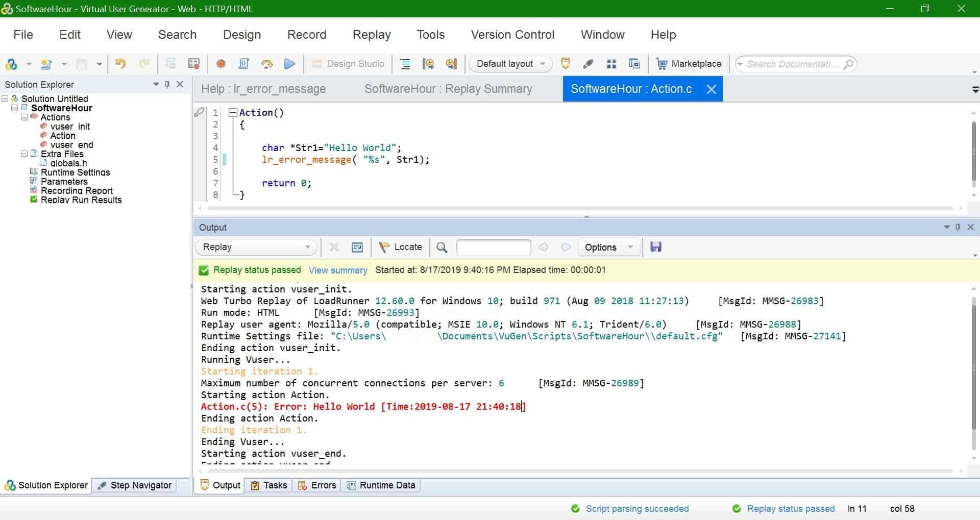
Task: Start recording with the red Record icon
Action: 221,64
